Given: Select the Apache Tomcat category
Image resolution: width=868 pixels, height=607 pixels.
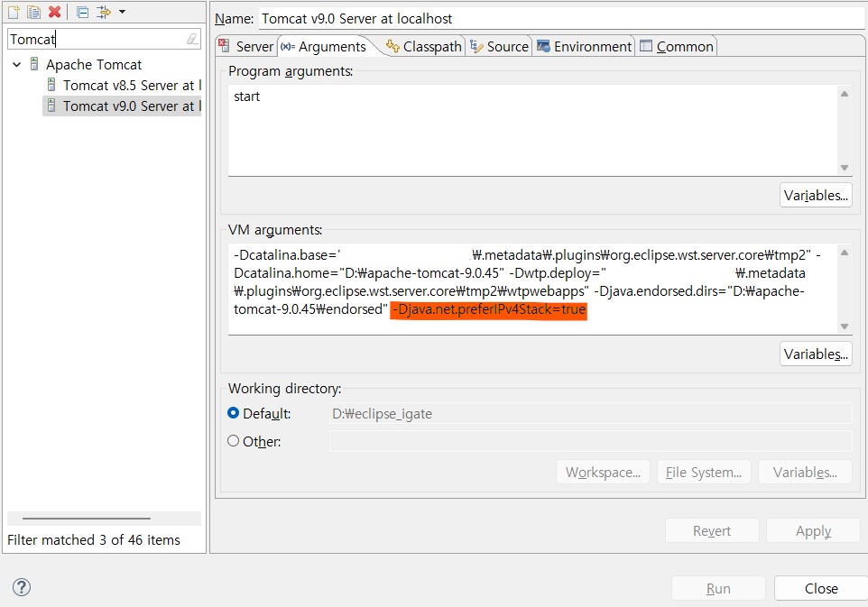Looking at the screenshot, I should tap(94, 65).
